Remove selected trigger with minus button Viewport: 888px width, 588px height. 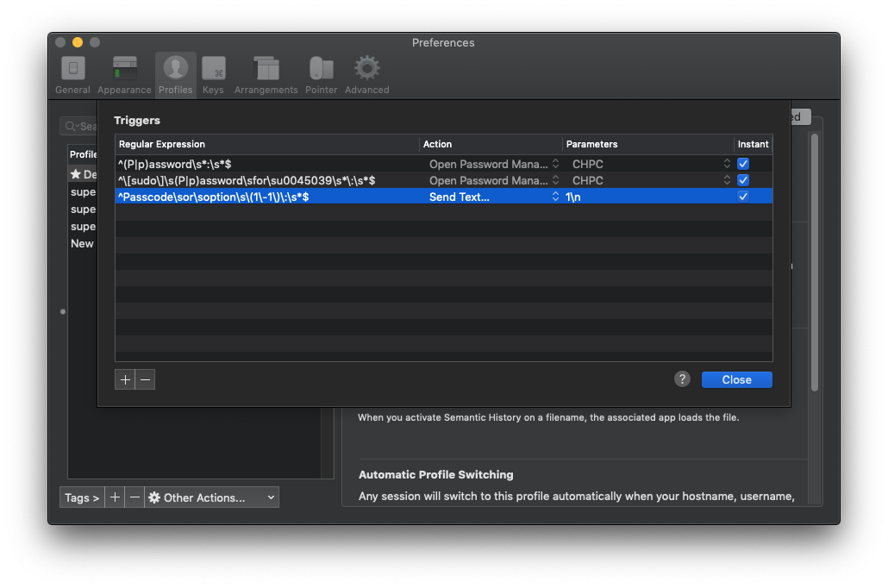pos(145,379)
